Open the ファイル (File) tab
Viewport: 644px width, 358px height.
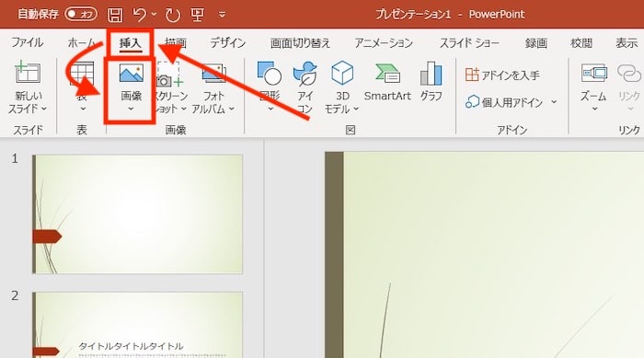tap(27, 42)
